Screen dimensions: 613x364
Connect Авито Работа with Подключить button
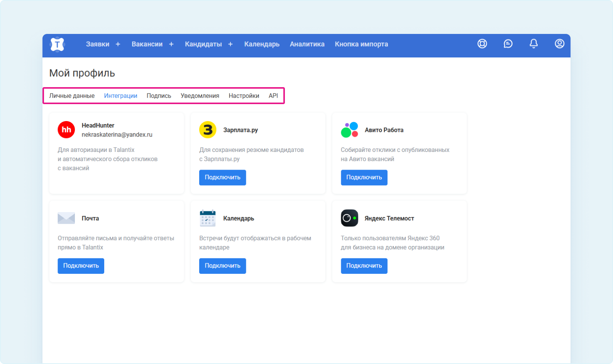[x=364, y=177]
